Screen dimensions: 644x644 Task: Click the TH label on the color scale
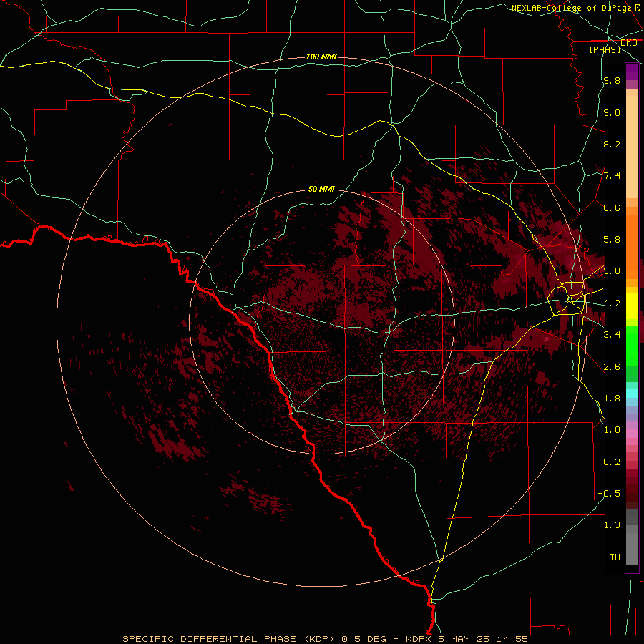615,557
